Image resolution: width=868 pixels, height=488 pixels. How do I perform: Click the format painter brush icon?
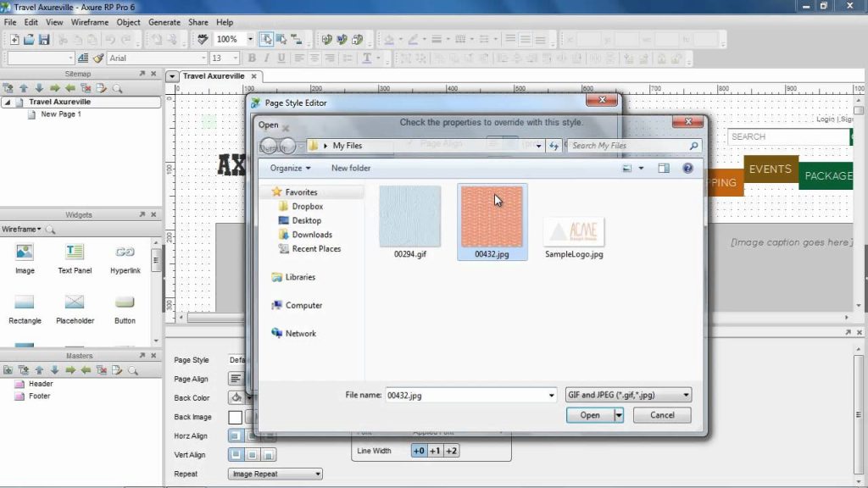pos(98,58)
